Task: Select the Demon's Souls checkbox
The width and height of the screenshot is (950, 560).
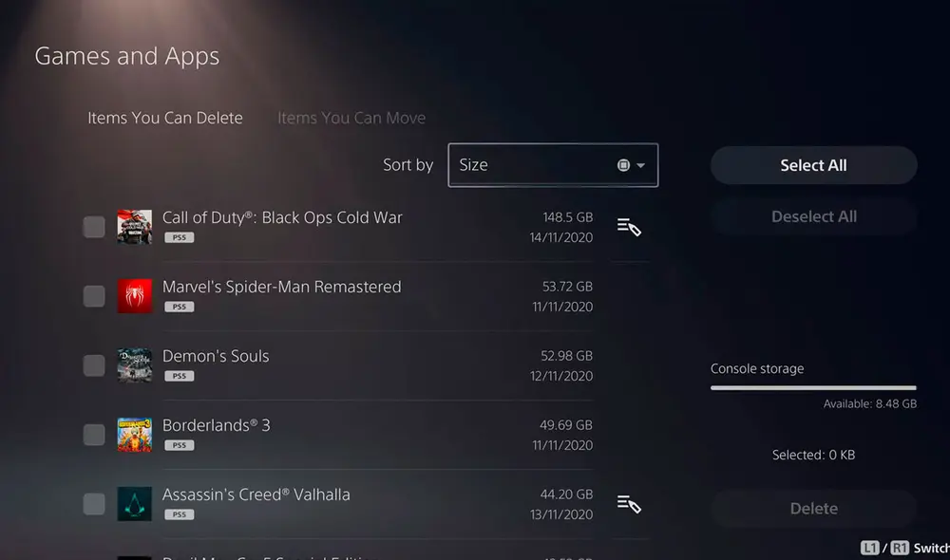Action: tap(94, 365)
